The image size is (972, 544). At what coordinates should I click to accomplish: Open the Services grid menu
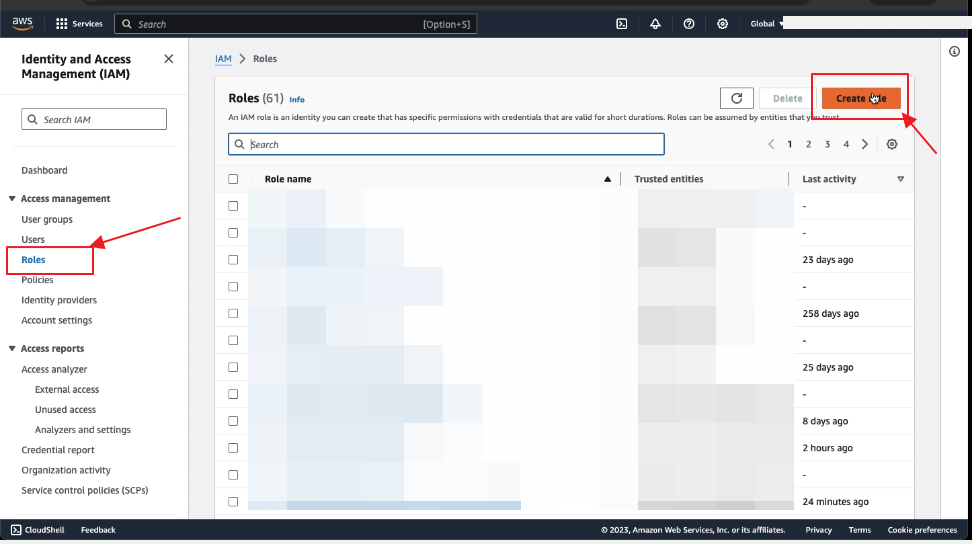[79, 24]
